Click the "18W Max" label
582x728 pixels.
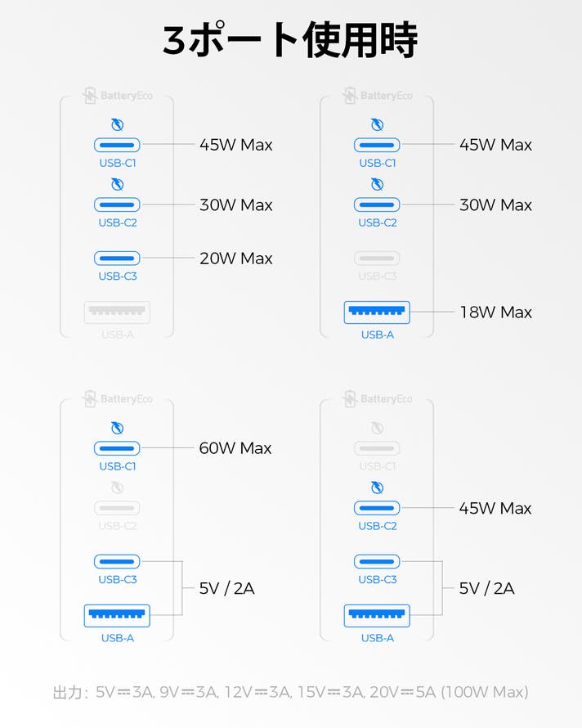tap(495, 312)
